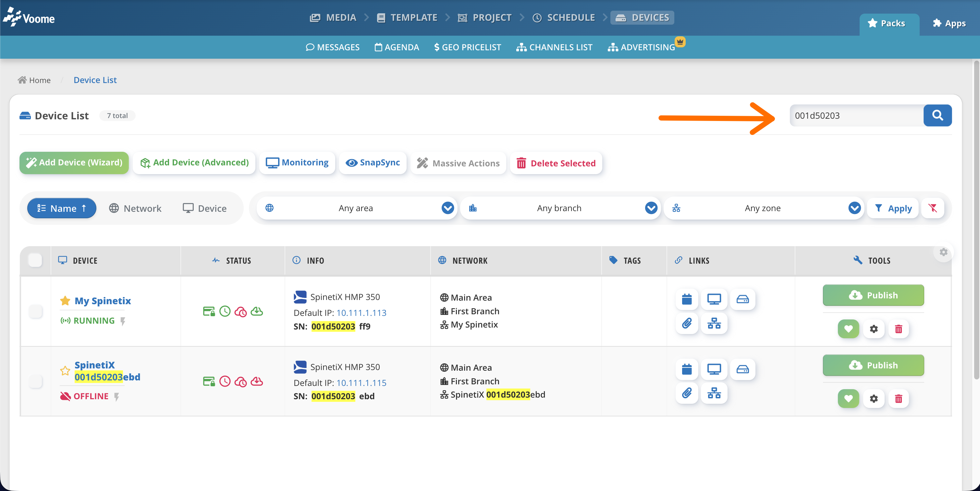This screenshot has width=980, height=491.
Task: Click the Voome logo
Action: pos(29,18)
